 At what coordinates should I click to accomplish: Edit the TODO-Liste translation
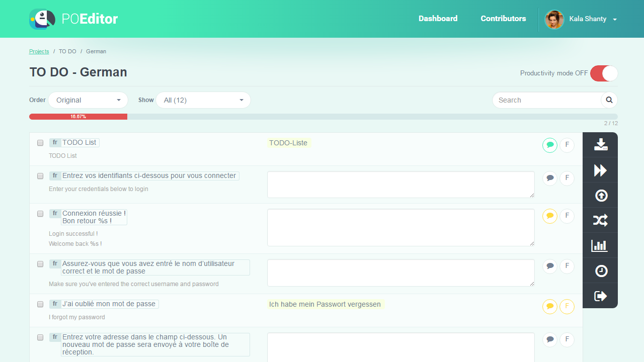[x=288, y=143]
